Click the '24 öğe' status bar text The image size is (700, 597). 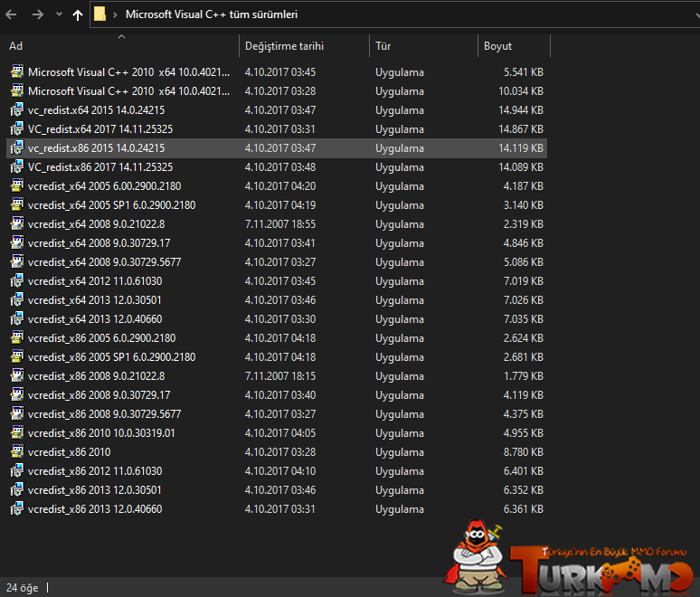point(23,588)
